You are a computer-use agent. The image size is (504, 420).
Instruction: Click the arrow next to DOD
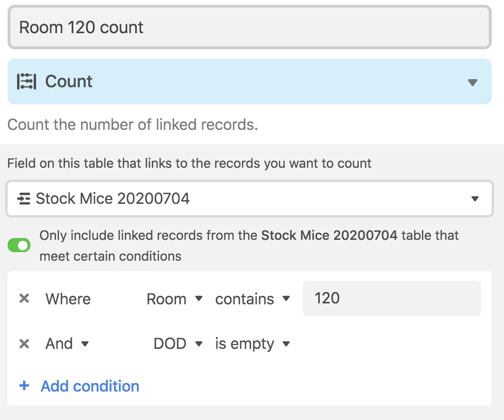pyautogui.click(x=199, y=344)
